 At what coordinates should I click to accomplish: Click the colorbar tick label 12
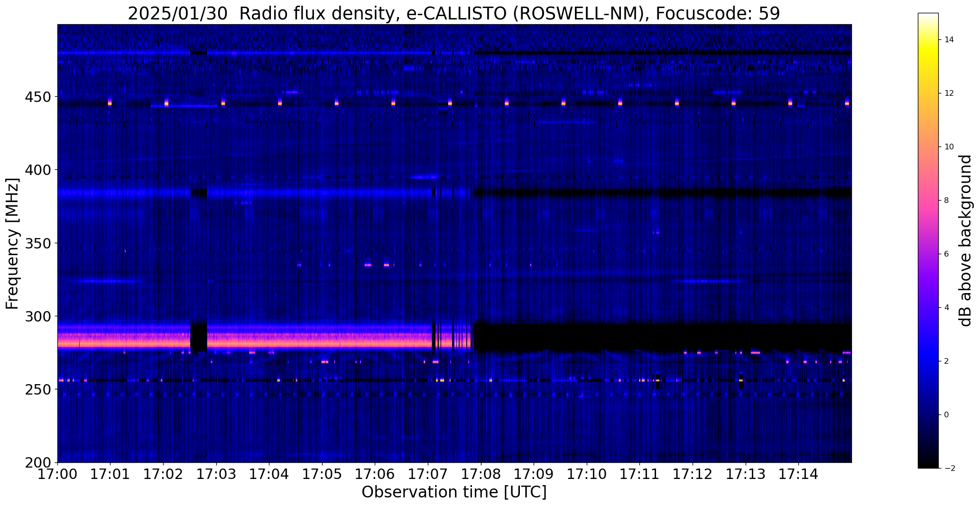click(x=949, y=93)
